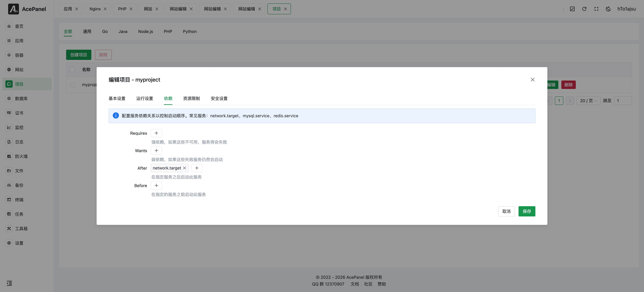
Task: Toggle dark mode moon icon
Action: 608,9
